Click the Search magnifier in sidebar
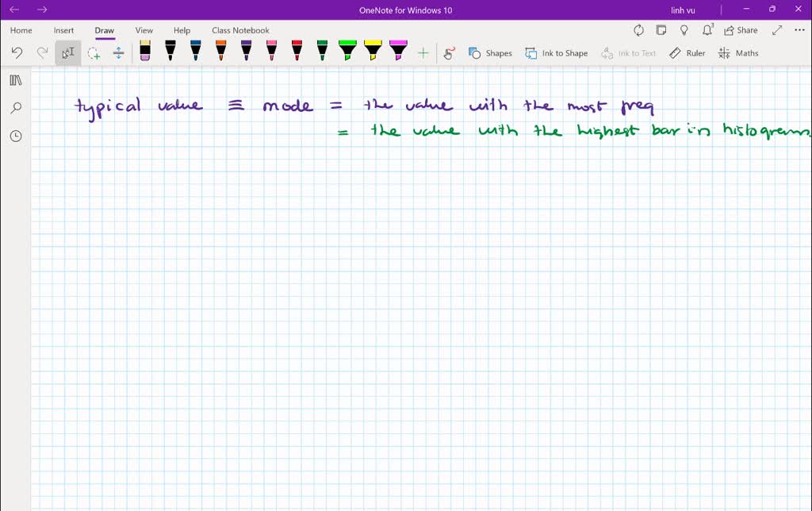 point(15,108)
